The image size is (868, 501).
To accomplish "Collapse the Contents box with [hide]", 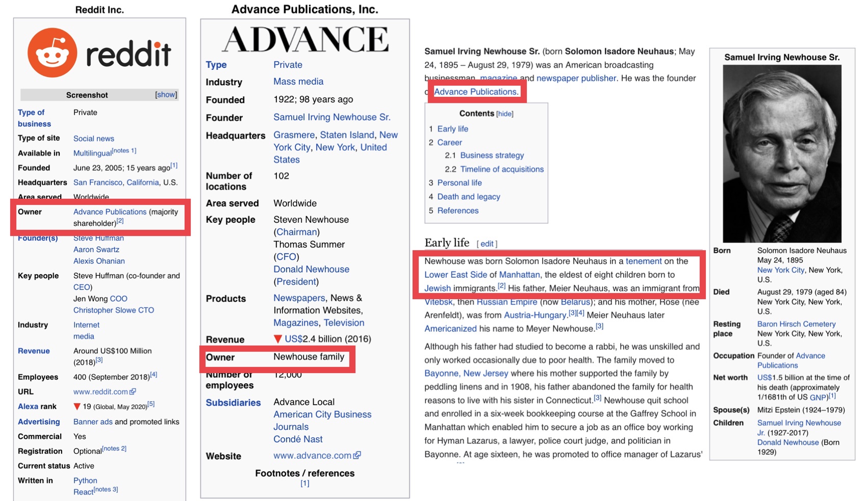I will point(505,114).
